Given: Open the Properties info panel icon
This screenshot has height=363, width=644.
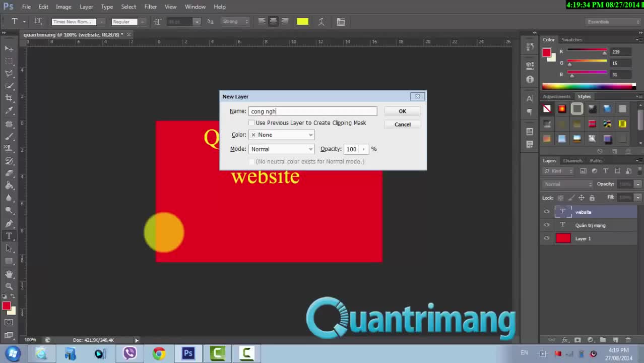Looking at the screenshot, I should tap(530, 79).
